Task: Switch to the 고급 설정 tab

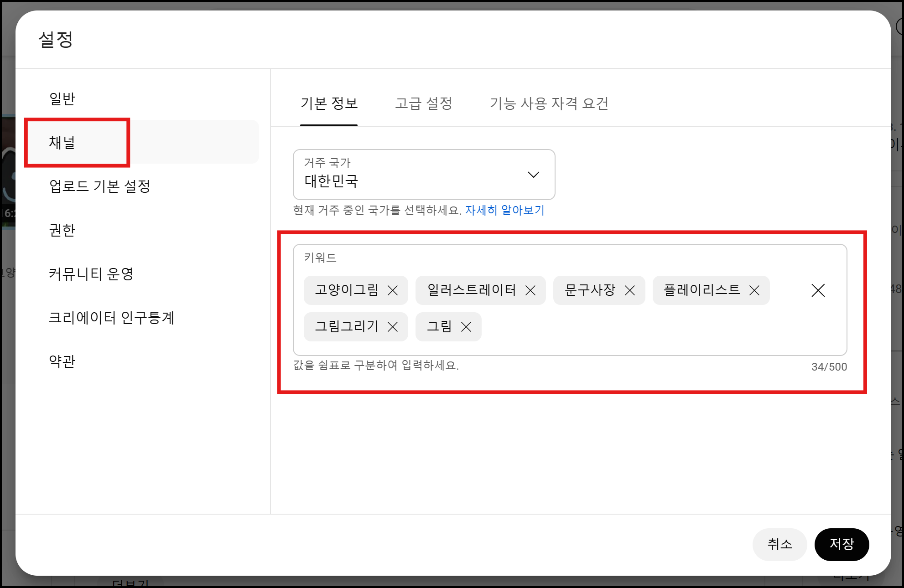Action: click(423, 103)
